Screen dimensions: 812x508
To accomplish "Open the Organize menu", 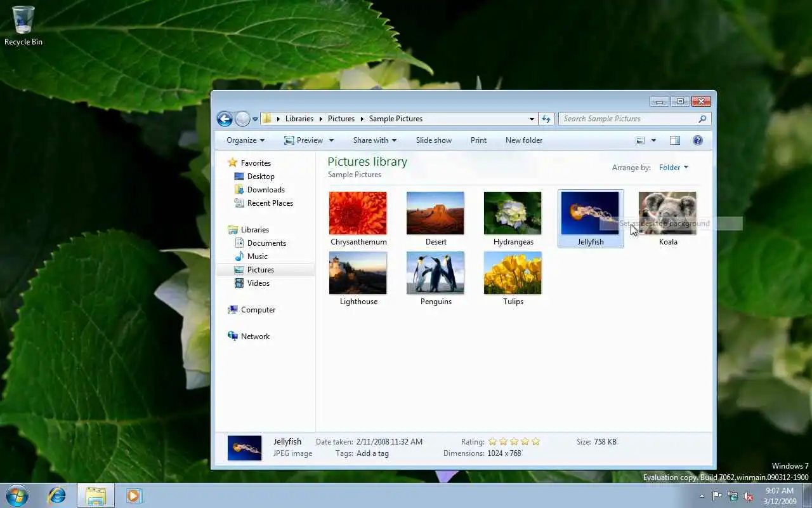I will (x=246, y=140).
